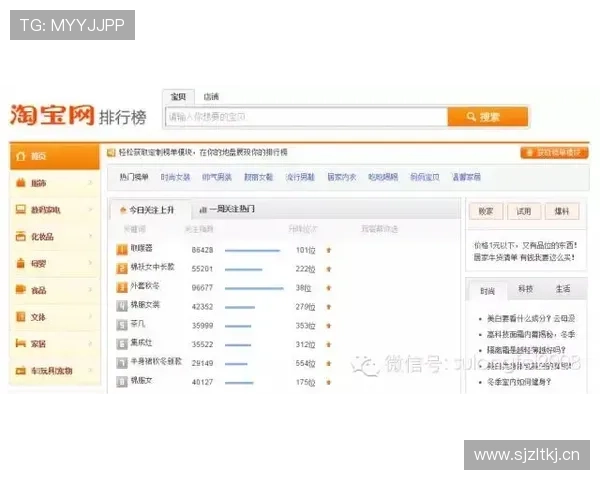Click the attention index bar for 86428
This screenshot has height=480, width=600.
(253, 251)
